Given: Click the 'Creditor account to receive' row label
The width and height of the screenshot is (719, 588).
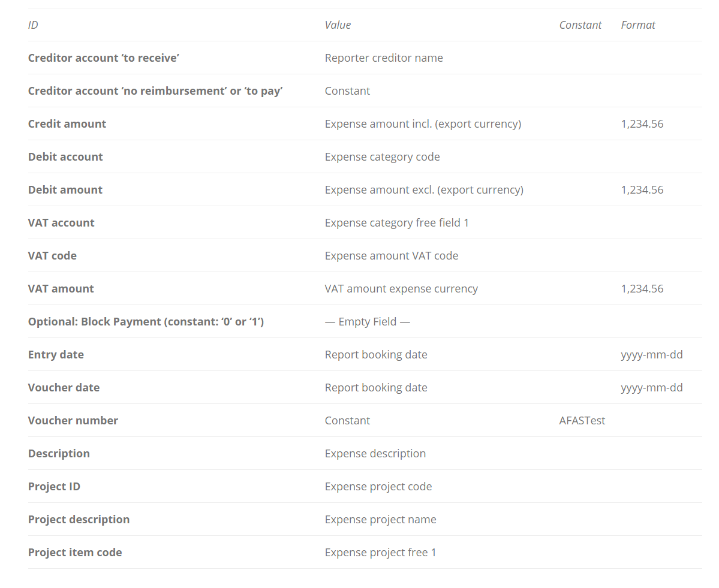Looking at the screenshot, I should [104, 58].
